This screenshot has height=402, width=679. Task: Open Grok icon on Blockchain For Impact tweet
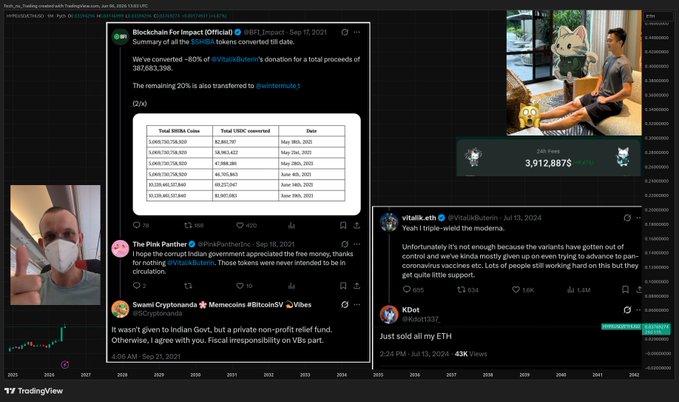[x=345, y=32]
